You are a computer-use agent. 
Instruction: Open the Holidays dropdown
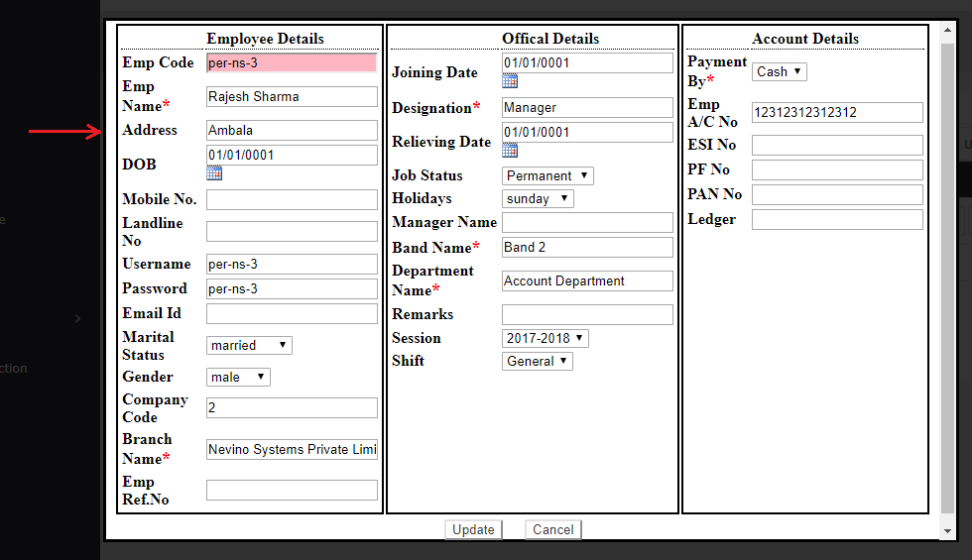point(538,198)
